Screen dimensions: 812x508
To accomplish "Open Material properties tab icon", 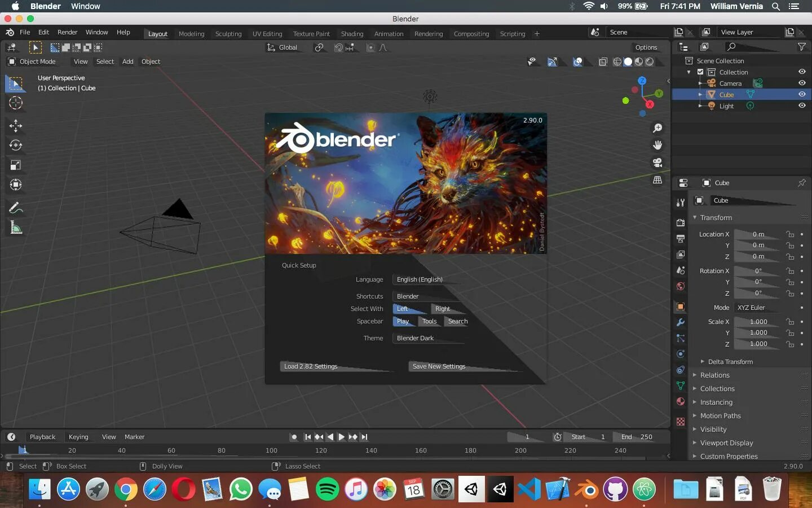I will click(681, 401).
